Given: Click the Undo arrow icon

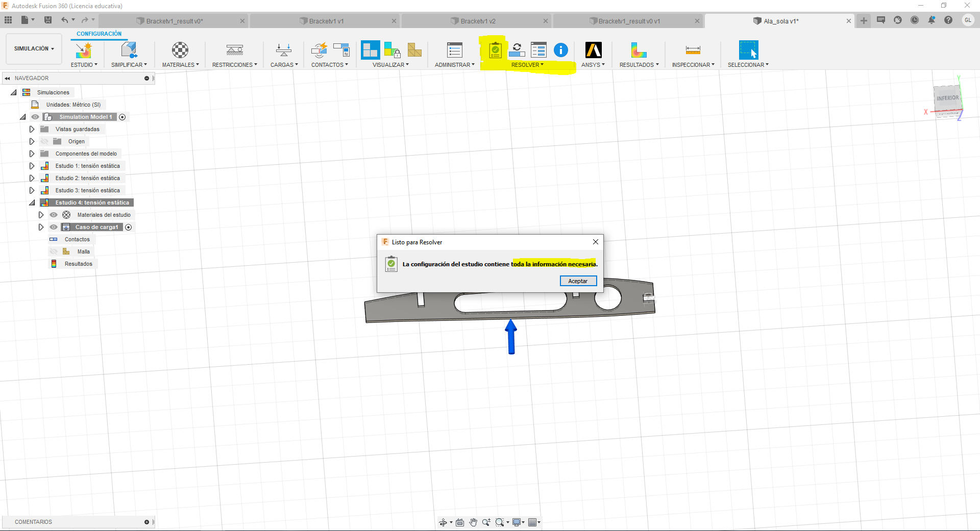Looking at the screenshot, I should coord(64,20).
